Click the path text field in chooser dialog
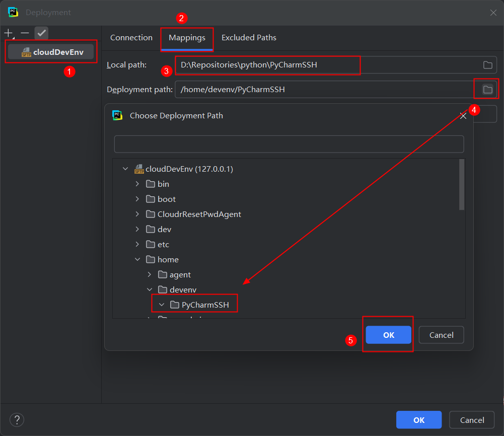This screenshot has height=436, width=504. point(289,144)
